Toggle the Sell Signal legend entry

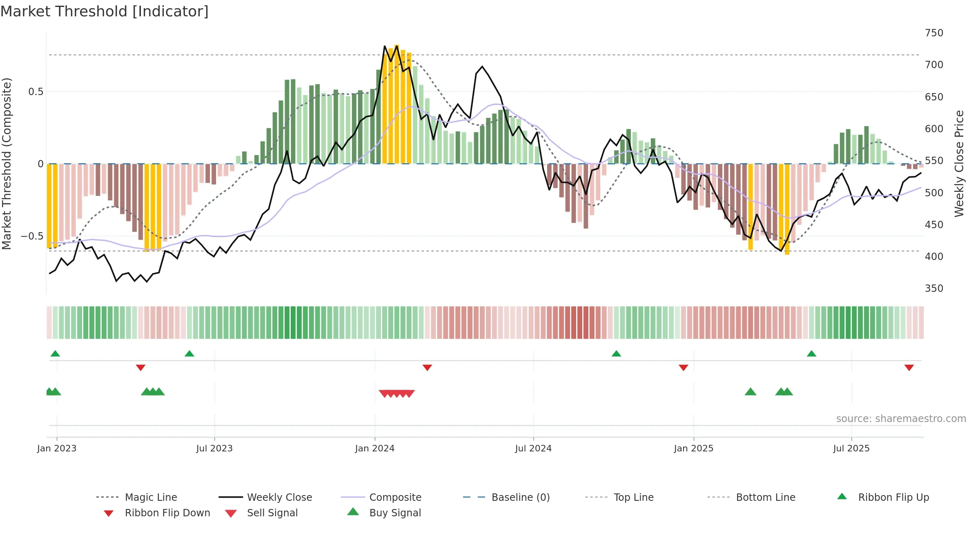point(261,513)
